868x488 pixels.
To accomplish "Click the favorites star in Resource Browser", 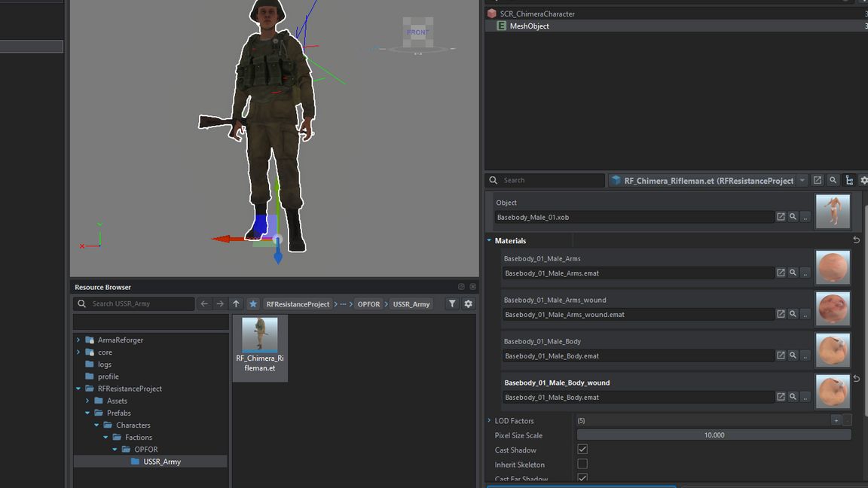I will coord(253,303).
